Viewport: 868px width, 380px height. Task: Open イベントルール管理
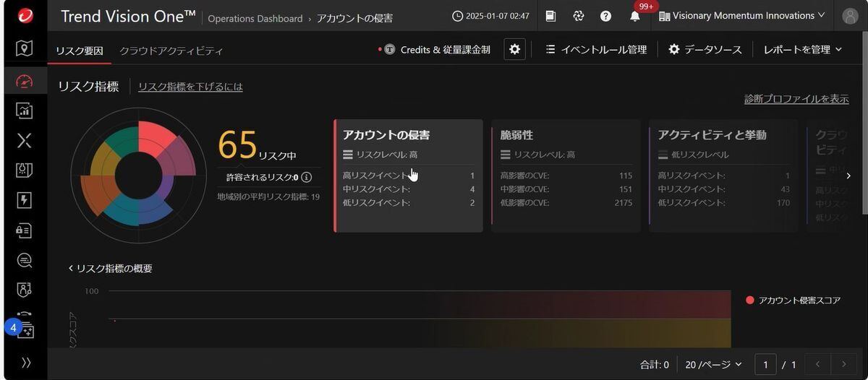[597, 49]
